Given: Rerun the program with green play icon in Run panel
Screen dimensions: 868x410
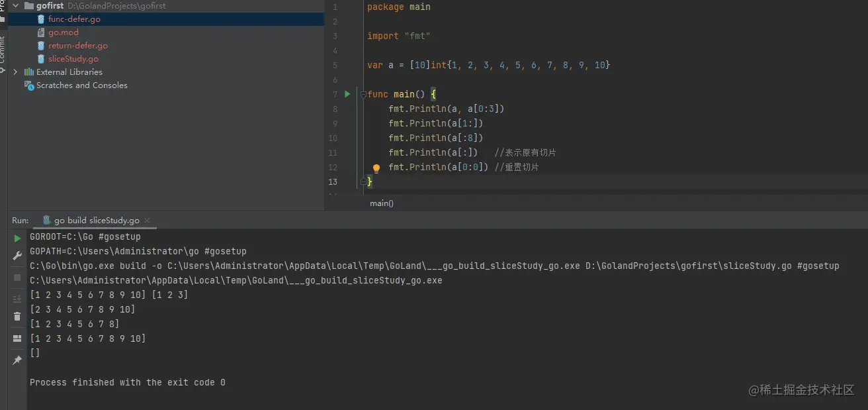Looking at the screenshot, I should (17, 238).
